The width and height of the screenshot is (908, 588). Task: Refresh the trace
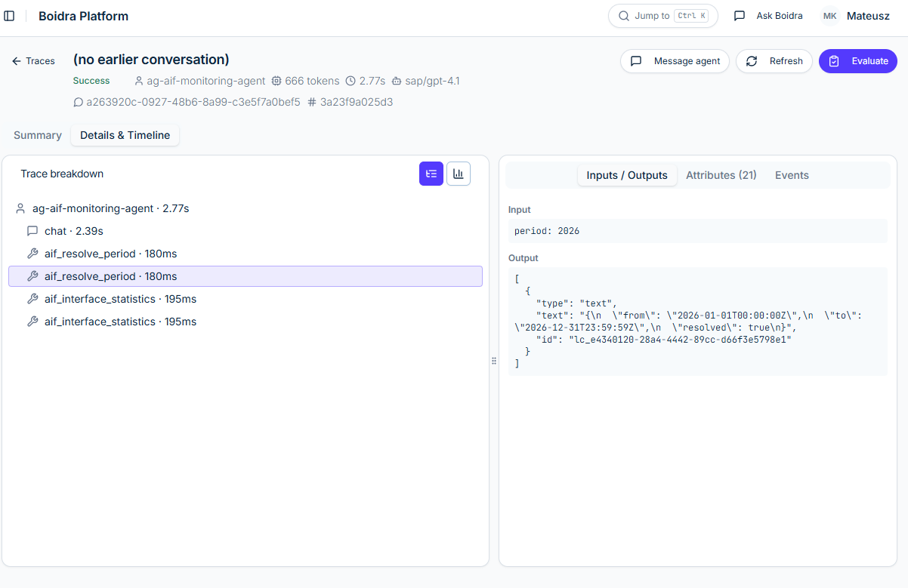pyautogui.click(x=774, y=61)
